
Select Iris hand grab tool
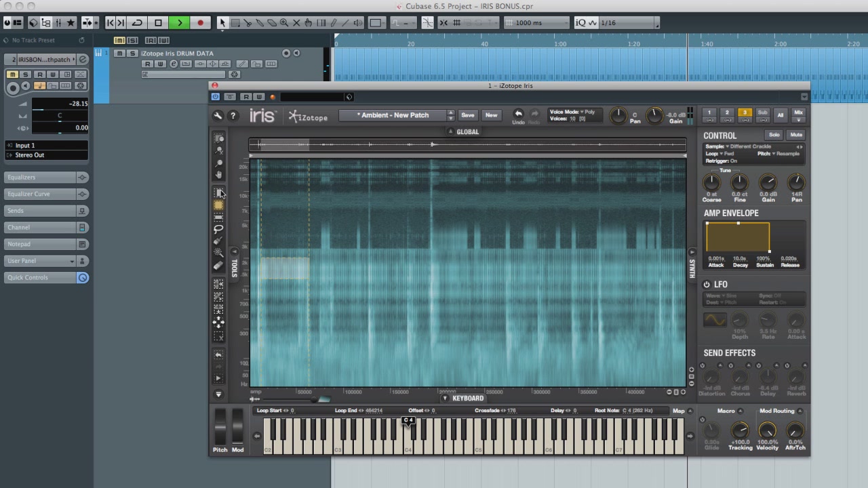click(218, 176)
